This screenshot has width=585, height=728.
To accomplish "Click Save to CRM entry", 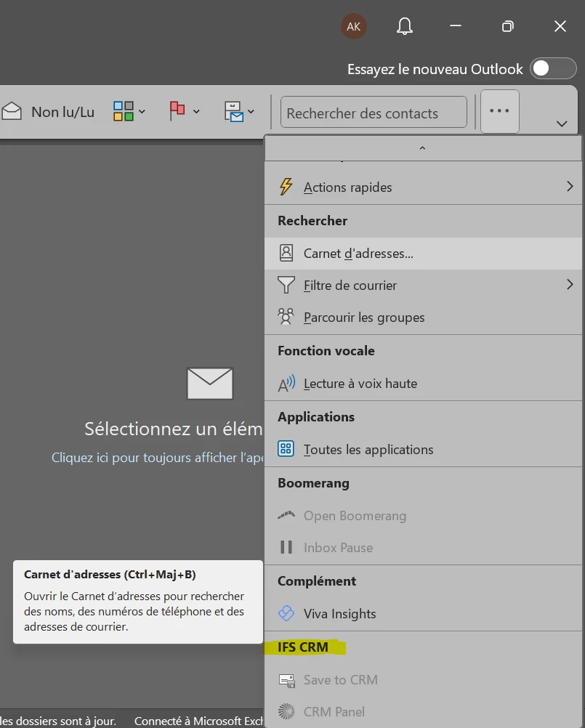I will pos(423,680).
